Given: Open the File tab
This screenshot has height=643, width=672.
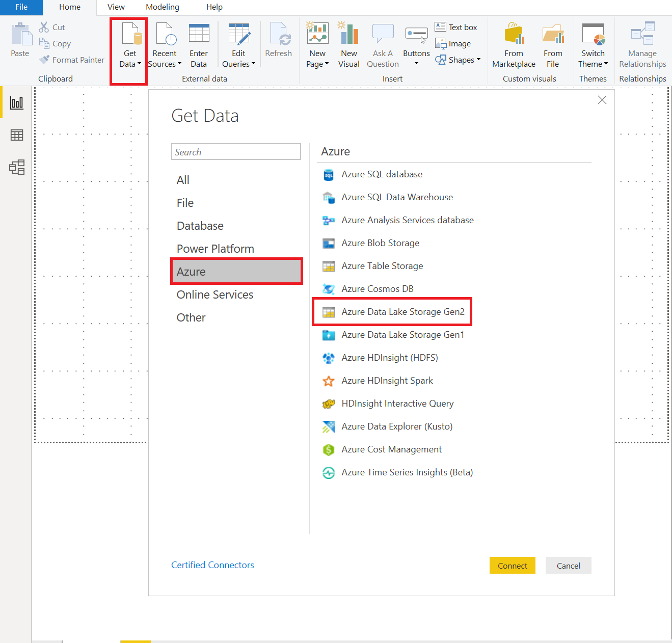Looking at the screenshot, I should pos(21,7).
